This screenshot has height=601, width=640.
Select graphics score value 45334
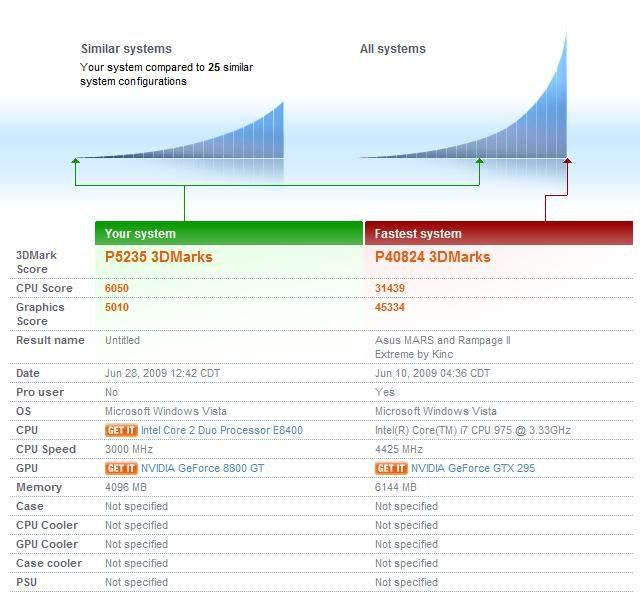pos(390,307)
